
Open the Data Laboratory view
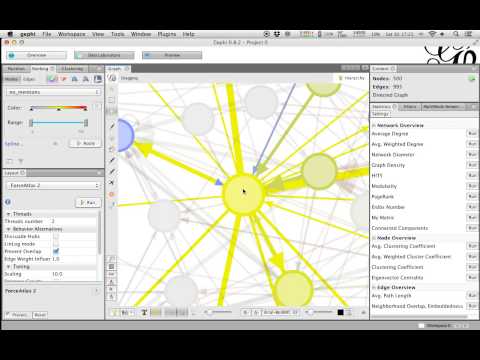click(x=104, y=55)
